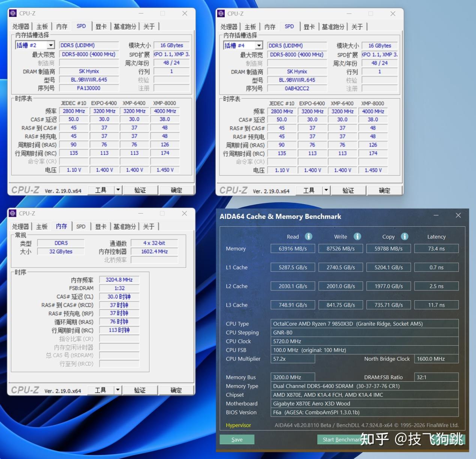The height and width of the screenshot is (459, 476).
Task: Switch to 处理器 tab in slot #2 window
Action: coord(21,26)
